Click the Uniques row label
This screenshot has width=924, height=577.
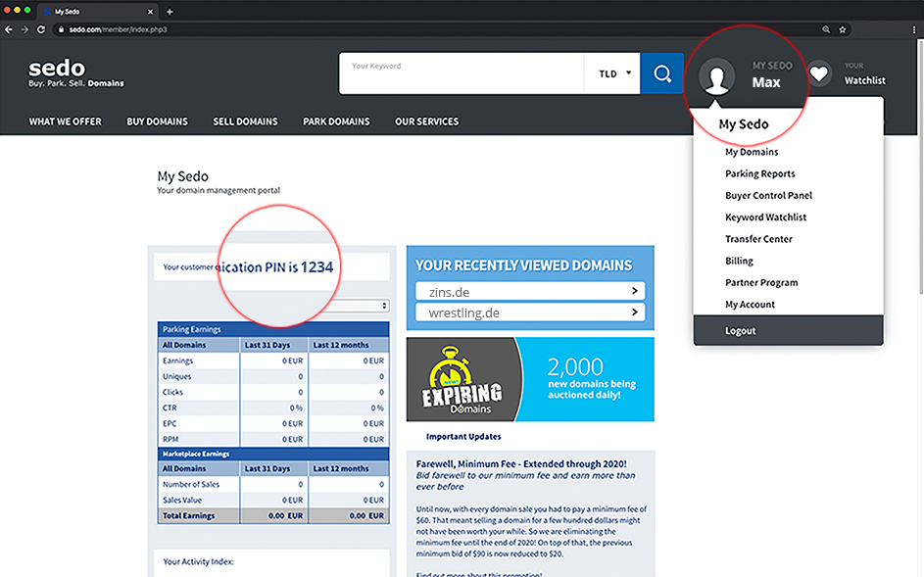(x=176, y=376)
